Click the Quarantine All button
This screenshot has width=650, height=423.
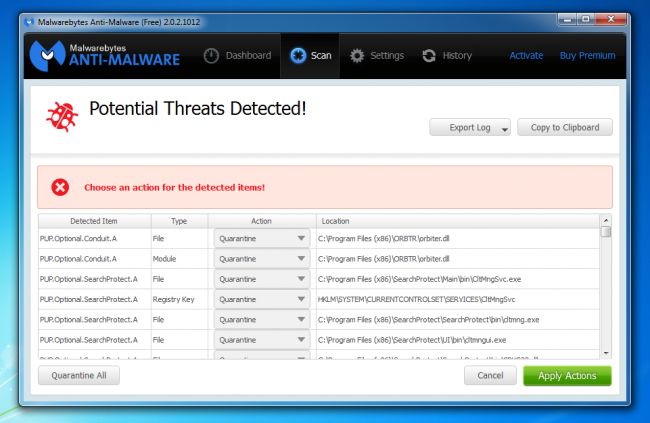(x=79, y=375)
